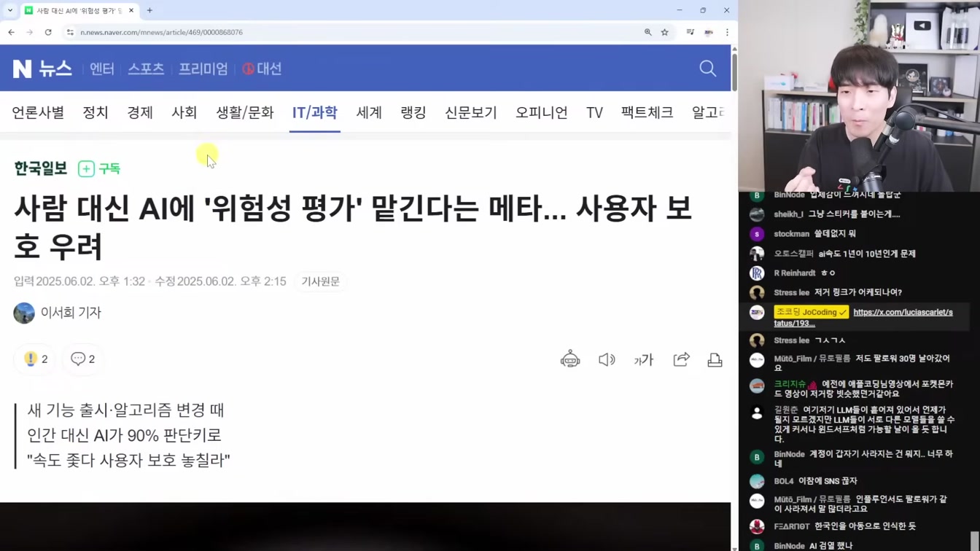Screen dimensions: 980x551
Task: Click the chat panel scrollbar
Action: [x=975, y=542]
